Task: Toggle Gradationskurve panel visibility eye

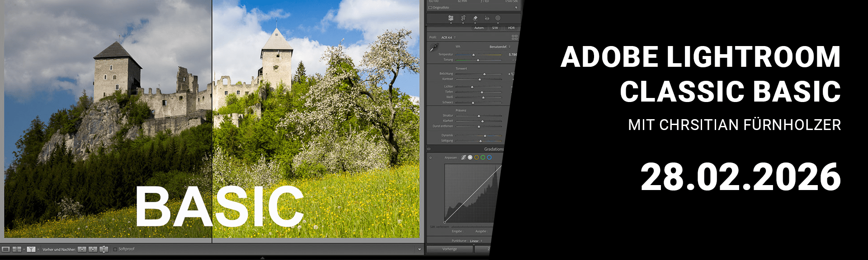Action: [x=429, y=149]
